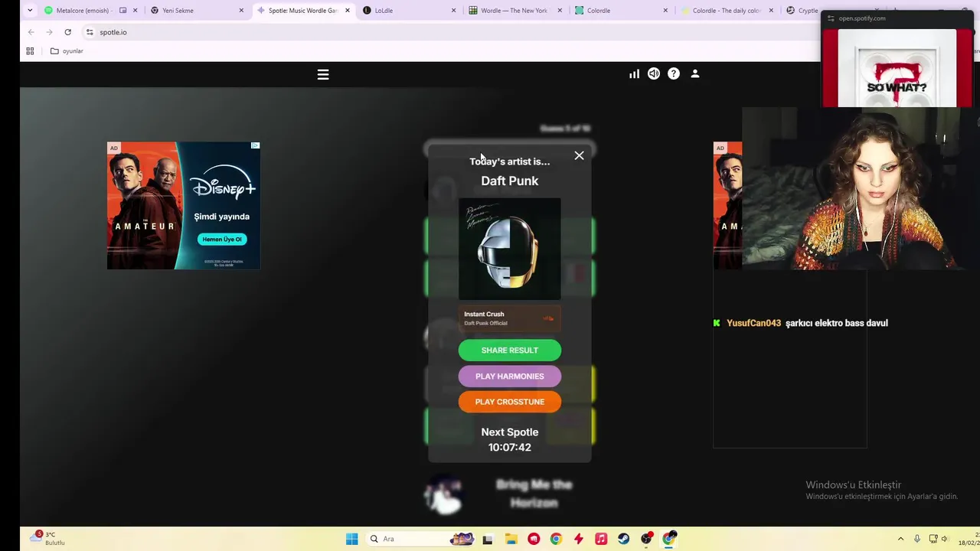Switch to the LoLdle tab
The image size is (980, 551).
coord(408,11)
